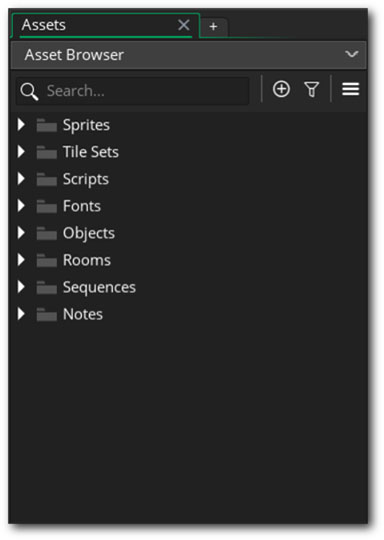Expand the Sprites folder arrow
The height and width of the screenshot is (540, 384).
click(21, 125)
